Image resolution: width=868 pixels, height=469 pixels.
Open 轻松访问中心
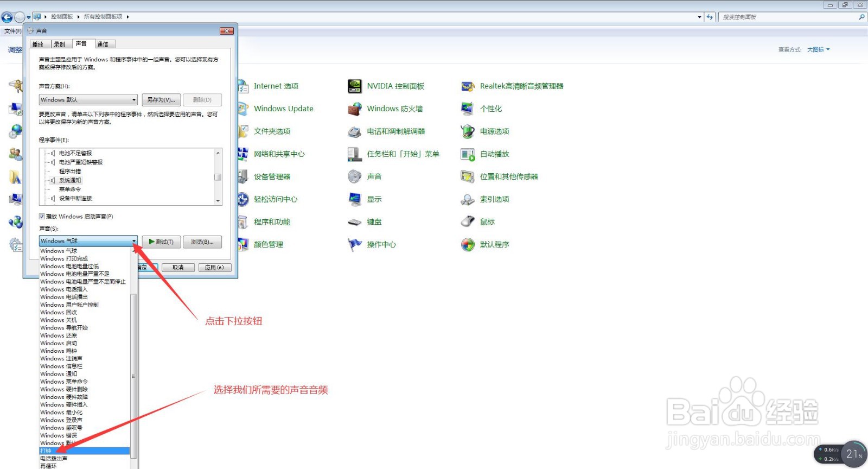click(x=276, y=199)
